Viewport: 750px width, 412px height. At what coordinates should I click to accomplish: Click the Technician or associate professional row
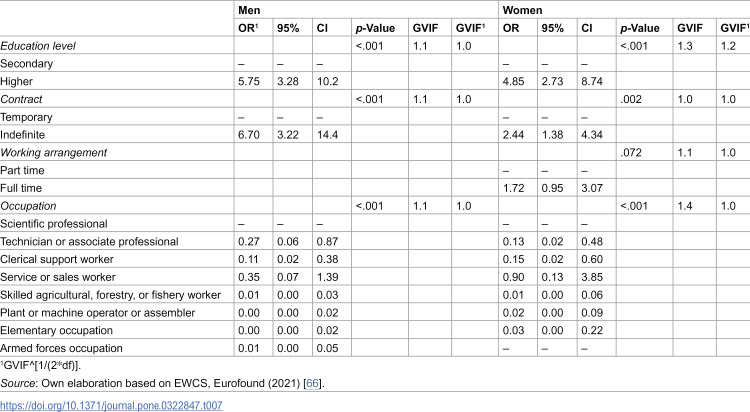point(375,242)
